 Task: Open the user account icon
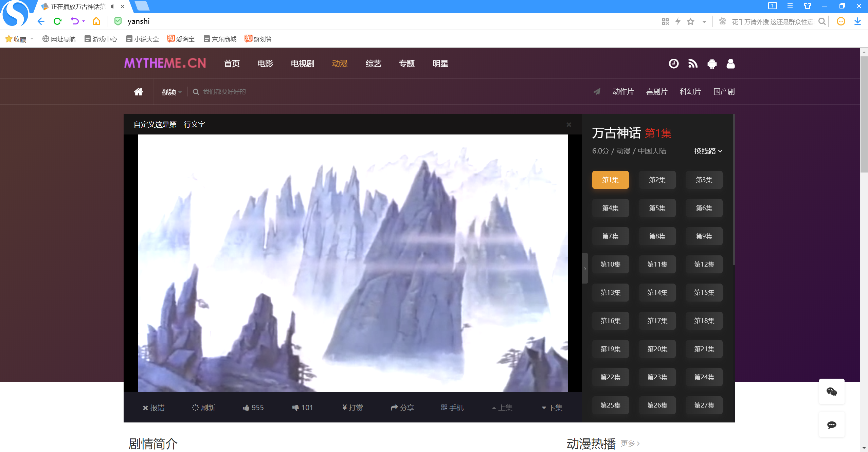coord(730,64)
